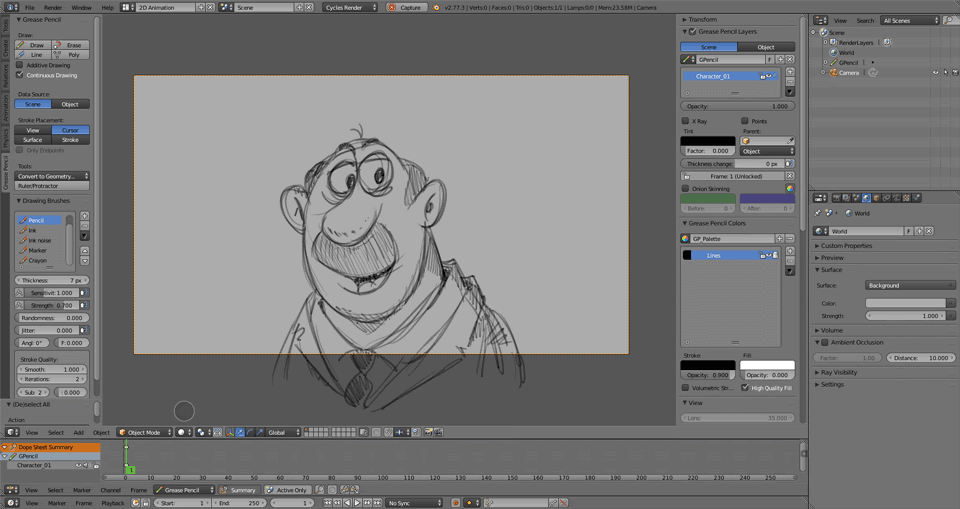Click the GP_Palette color wheel icon

click(685, 239)
